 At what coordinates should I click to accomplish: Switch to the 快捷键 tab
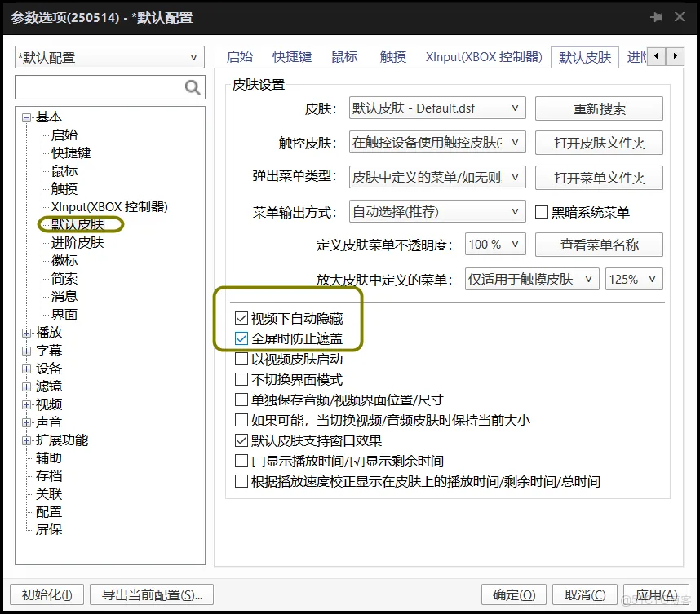(x=291, y=57)
